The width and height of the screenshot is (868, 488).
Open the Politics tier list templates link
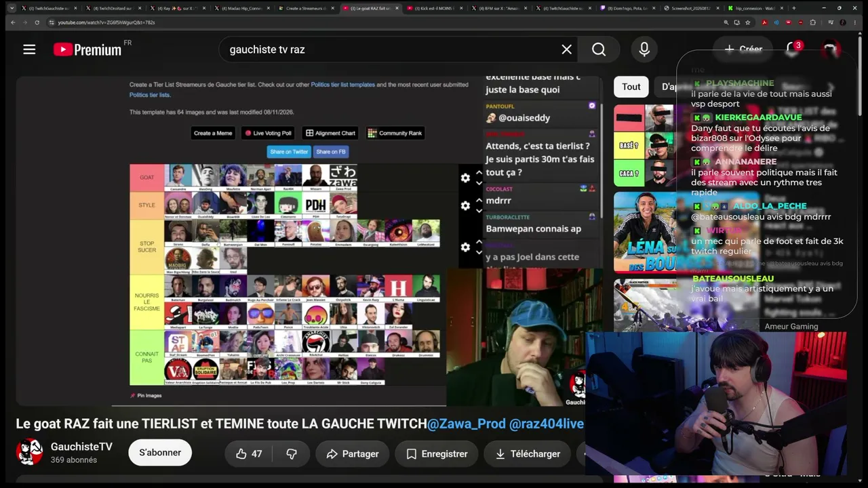(x=342, y=85)
